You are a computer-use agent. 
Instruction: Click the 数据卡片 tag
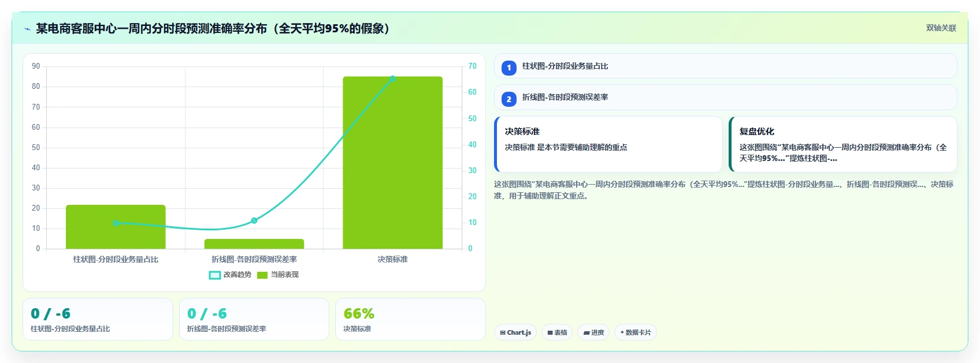[x=635, y=332]
